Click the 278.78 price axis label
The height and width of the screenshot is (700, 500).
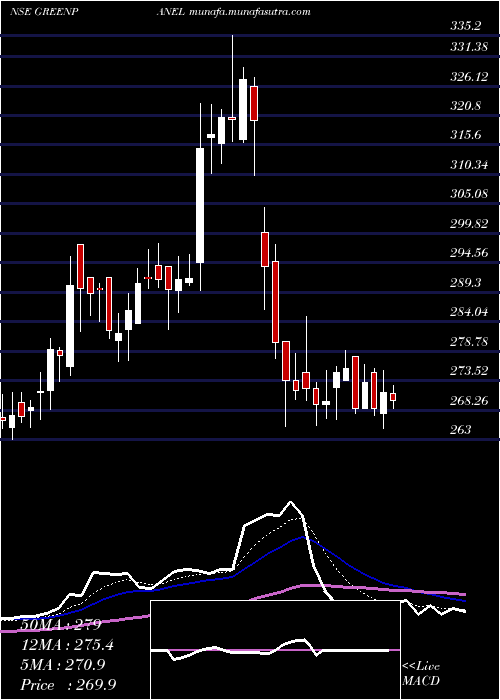(469, 342)
